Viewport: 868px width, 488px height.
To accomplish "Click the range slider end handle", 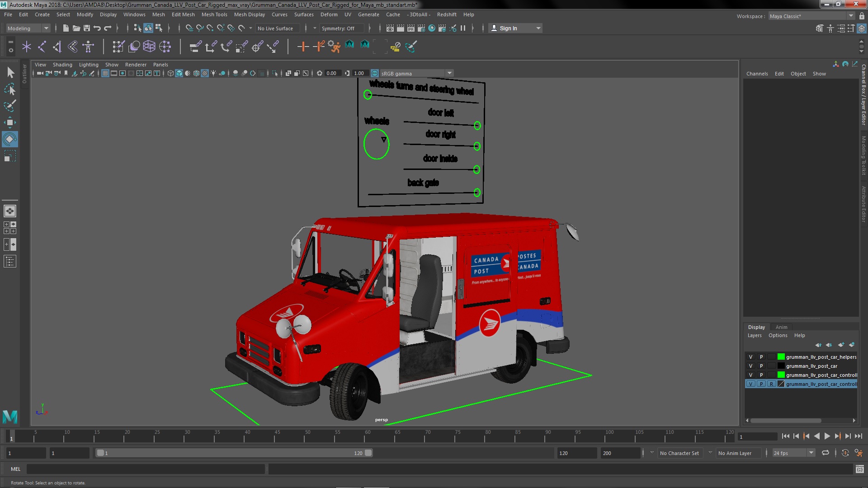I will 368,453.
